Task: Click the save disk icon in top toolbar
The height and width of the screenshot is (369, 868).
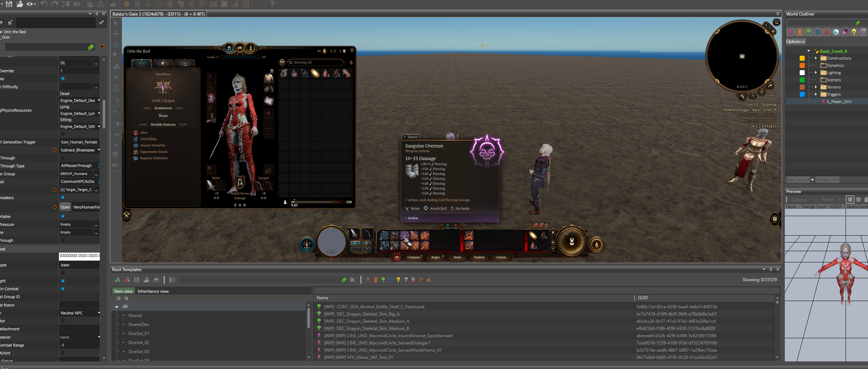Action: [9, 4]
